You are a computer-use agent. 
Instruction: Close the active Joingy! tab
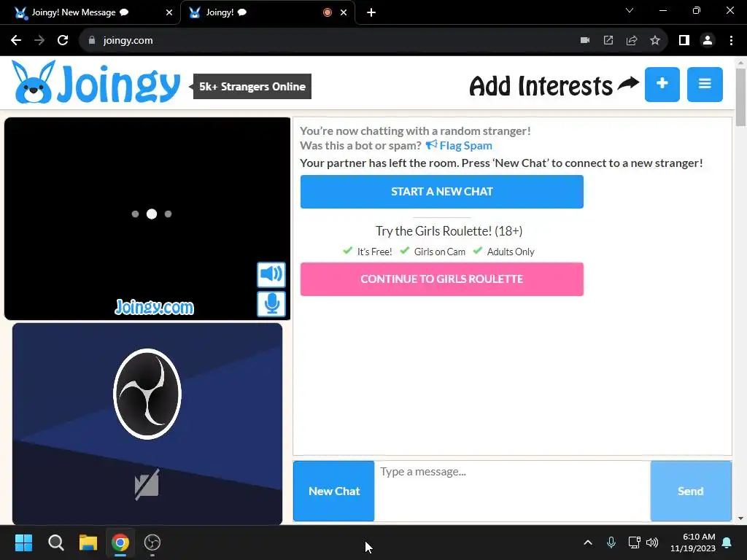click(x=344, y=12)
